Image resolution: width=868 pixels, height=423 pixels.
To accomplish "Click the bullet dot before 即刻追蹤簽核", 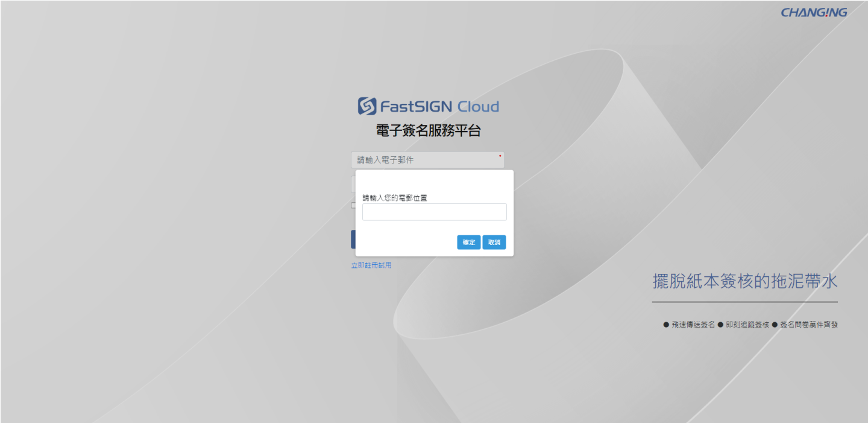I will [x=720, y=325].
